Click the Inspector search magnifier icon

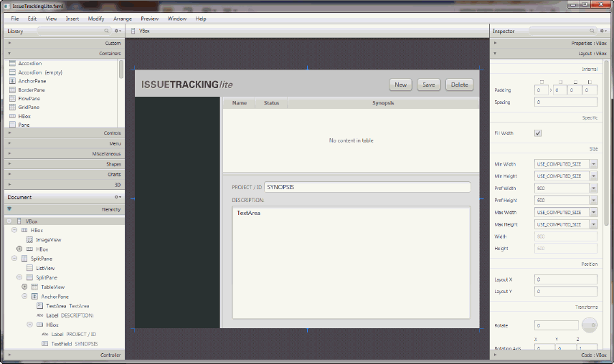click(x=592, y=31)
